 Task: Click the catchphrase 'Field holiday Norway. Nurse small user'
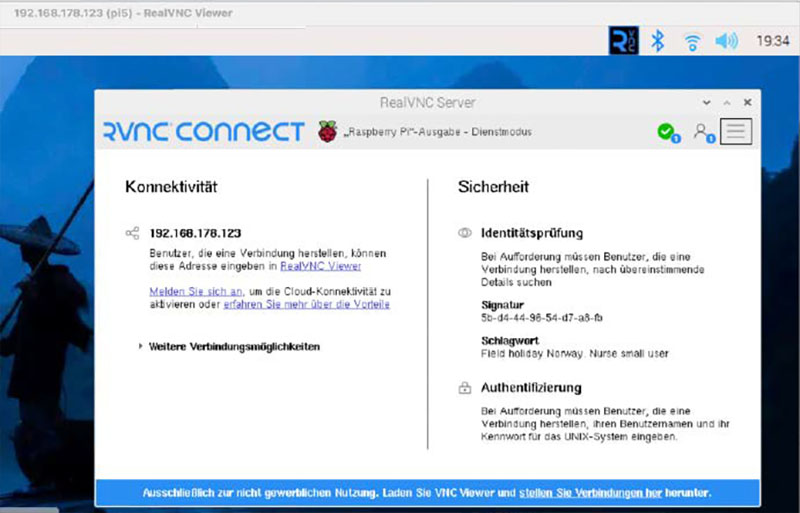574,353
